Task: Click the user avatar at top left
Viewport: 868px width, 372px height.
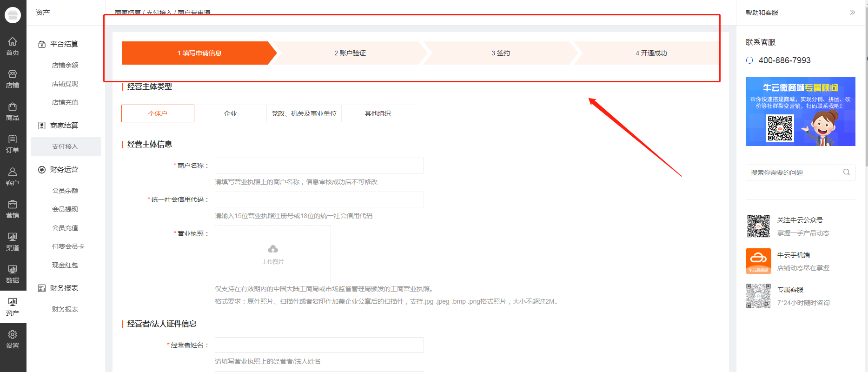Action: click(13, 15)
